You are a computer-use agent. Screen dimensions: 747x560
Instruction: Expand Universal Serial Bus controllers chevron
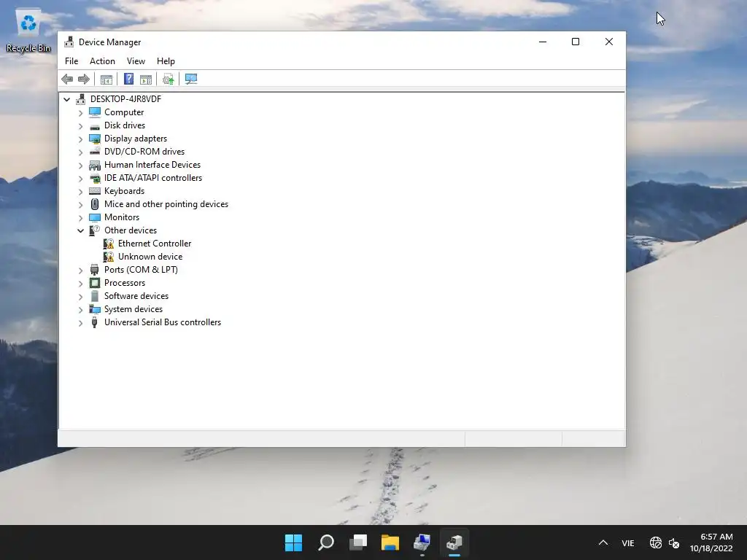[x=80, y=323]
